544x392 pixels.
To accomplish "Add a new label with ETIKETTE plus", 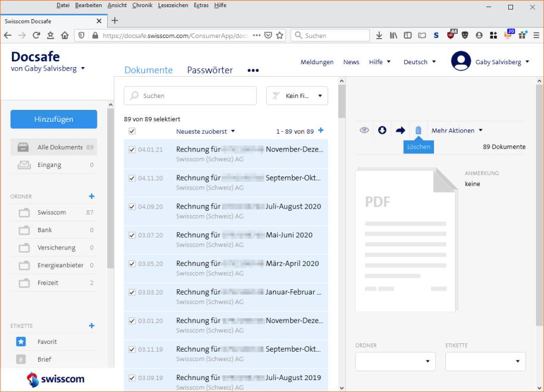I will 92,325.
